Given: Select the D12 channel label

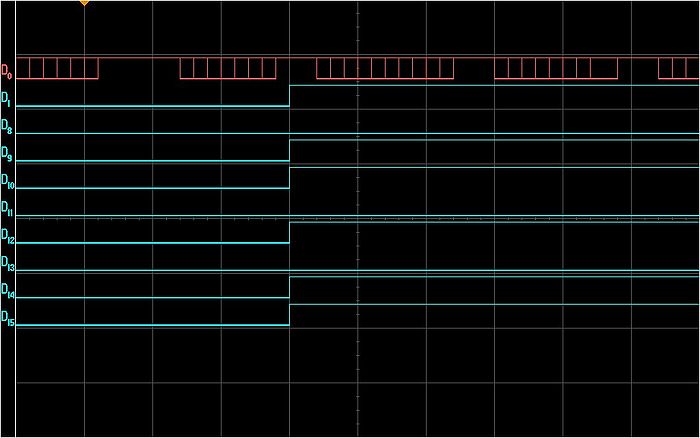Looking at the screenshot, I should 8,237.
